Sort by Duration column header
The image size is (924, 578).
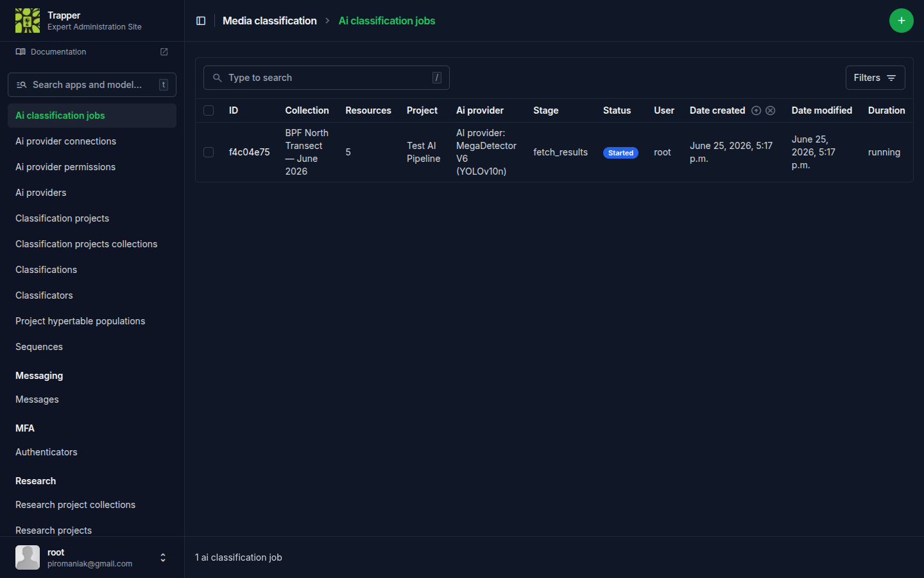[887, 110]
